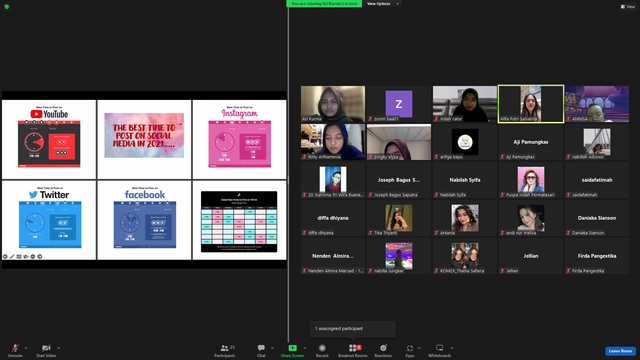
Task: Select diffa dhiyana's tile
Action: (333, 218)
